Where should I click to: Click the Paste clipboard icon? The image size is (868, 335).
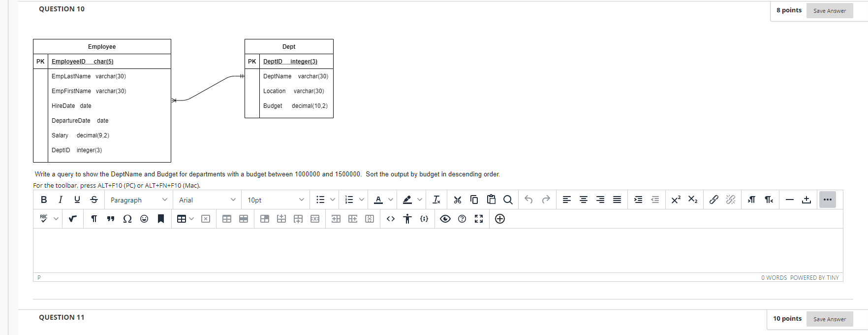click(x=491, y=200)
